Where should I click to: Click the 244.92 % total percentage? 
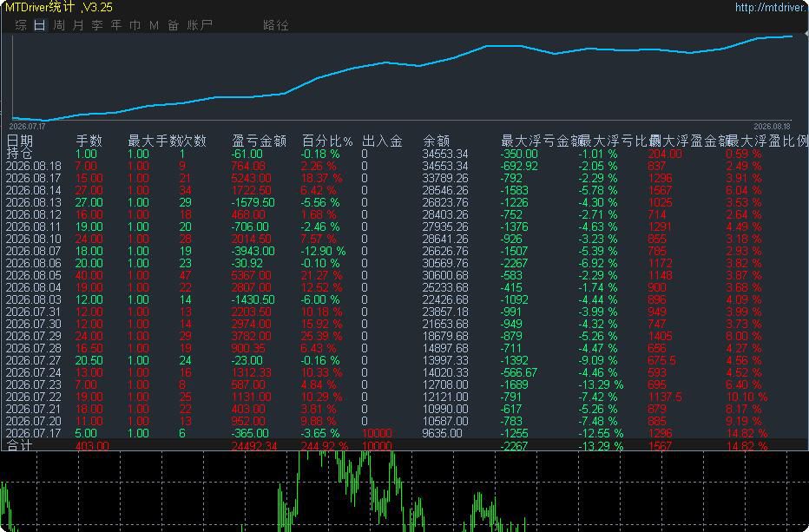[x=324, y=445]
